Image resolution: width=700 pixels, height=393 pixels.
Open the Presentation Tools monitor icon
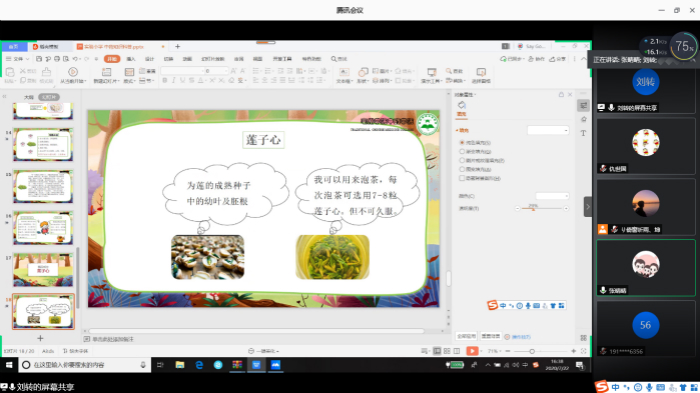pyautogui.click(x=431, y=72)
